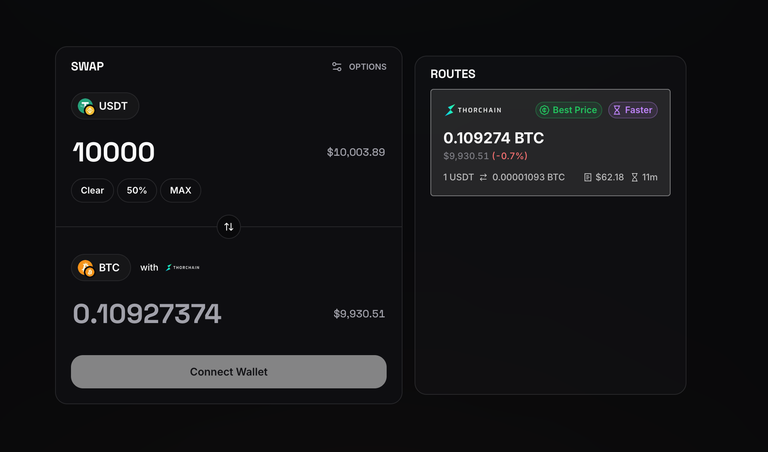
Task: Click the rate exchange arrows icon
Action: click(483, 177)
